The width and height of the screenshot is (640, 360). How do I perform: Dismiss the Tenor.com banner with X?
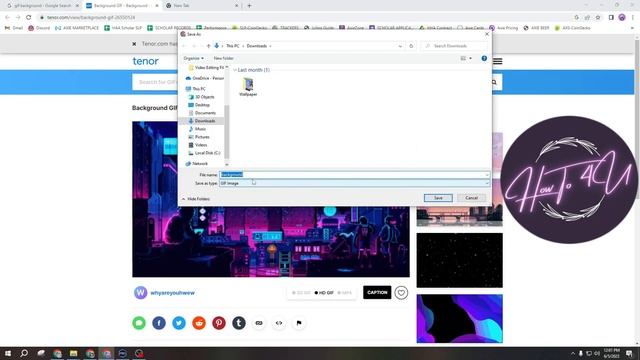(134, 44)
